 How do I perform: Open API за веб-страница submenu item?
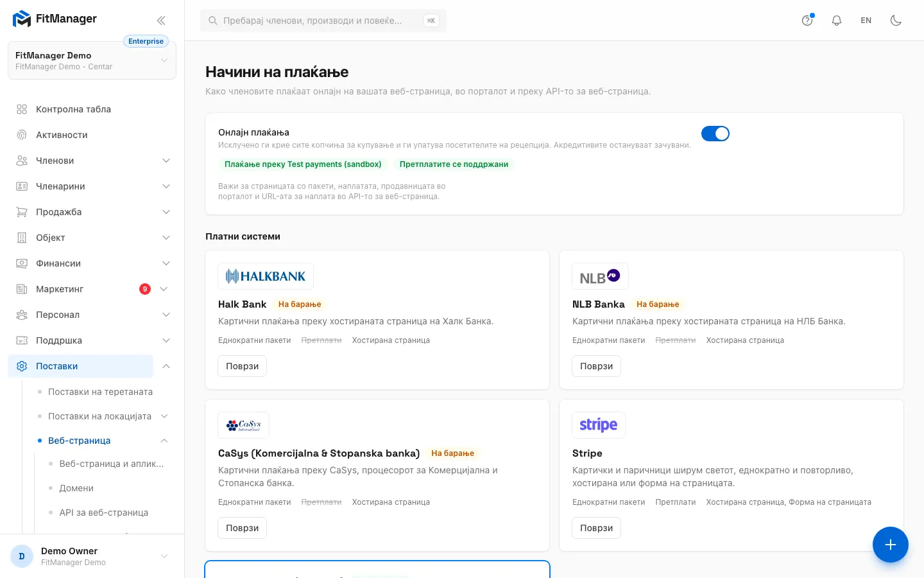tap(103, 512)
